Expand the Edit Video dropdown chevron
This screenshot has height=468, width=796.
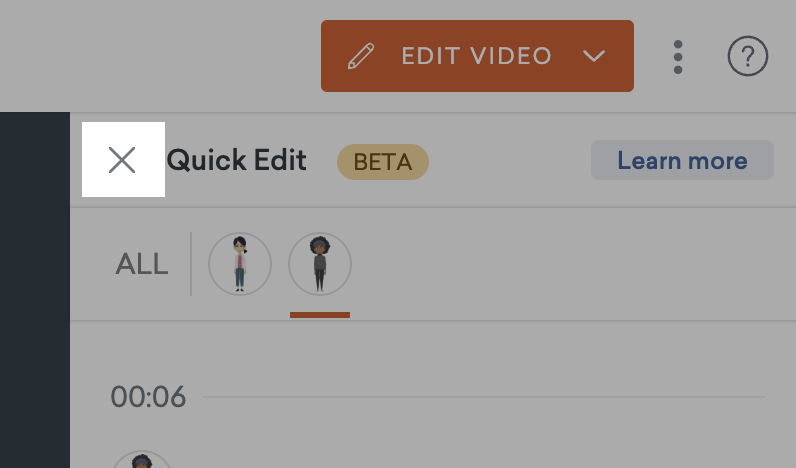593,56
